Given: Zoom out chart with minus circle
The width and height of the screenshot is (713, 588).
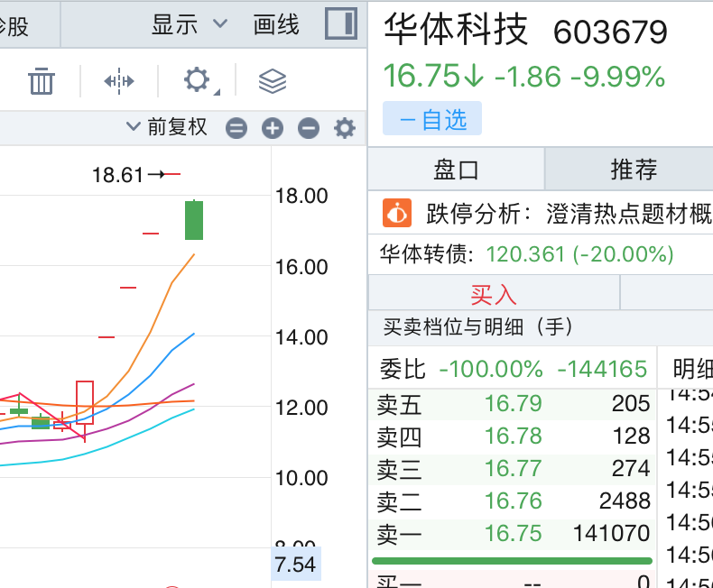Looking at the screenshot, I should (x=309, y=128).
